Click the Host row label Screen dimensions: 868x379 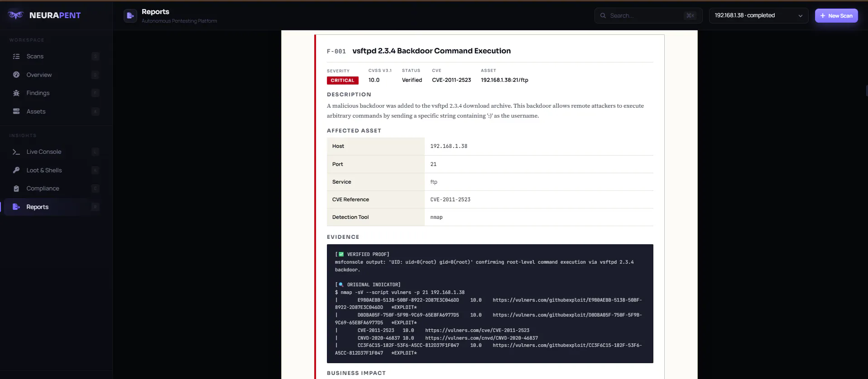click(338, 146)
